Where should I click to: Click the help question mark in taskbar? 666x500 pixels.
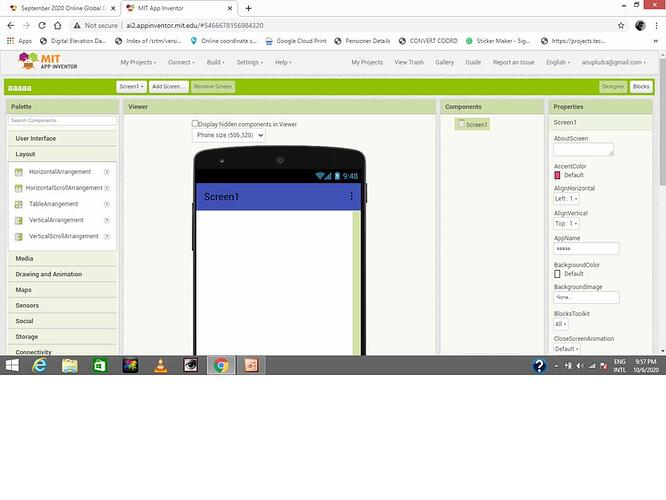tap(539, 366)
